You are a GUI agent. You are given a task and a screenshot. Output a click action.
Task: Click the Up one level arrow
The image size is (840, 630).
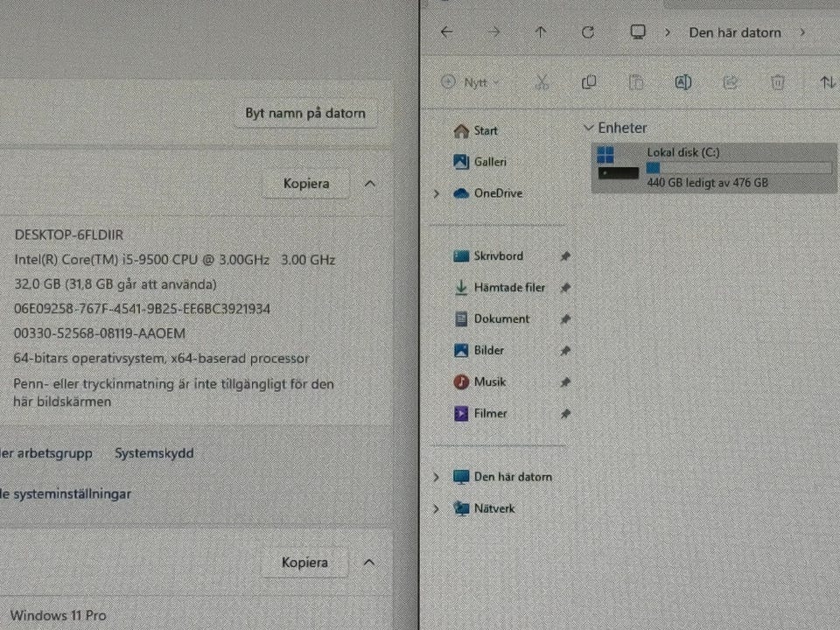tap(541, 32)
